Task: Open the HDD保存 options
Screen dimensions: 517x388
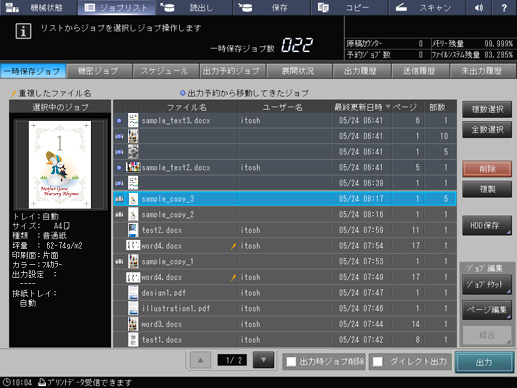Action: (487, 225)
